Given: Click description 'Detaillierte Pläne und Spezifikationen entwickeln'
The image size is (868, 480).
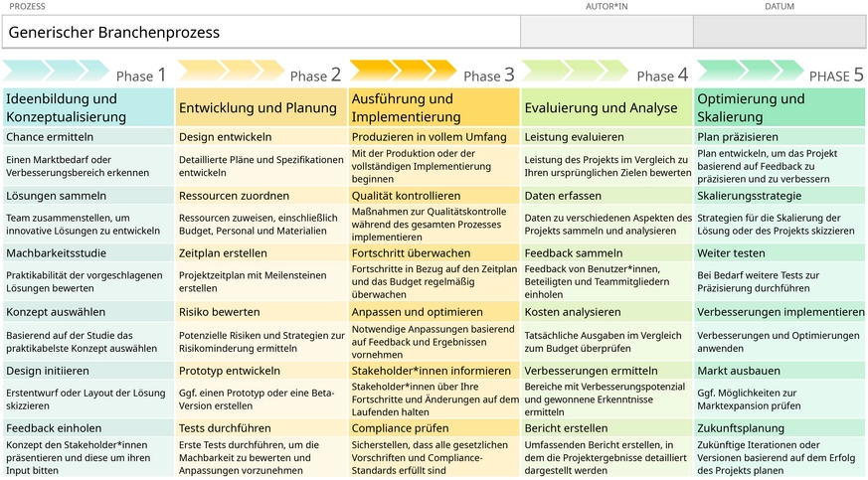Looking at the screenshot, I should (x=261, y=166).
